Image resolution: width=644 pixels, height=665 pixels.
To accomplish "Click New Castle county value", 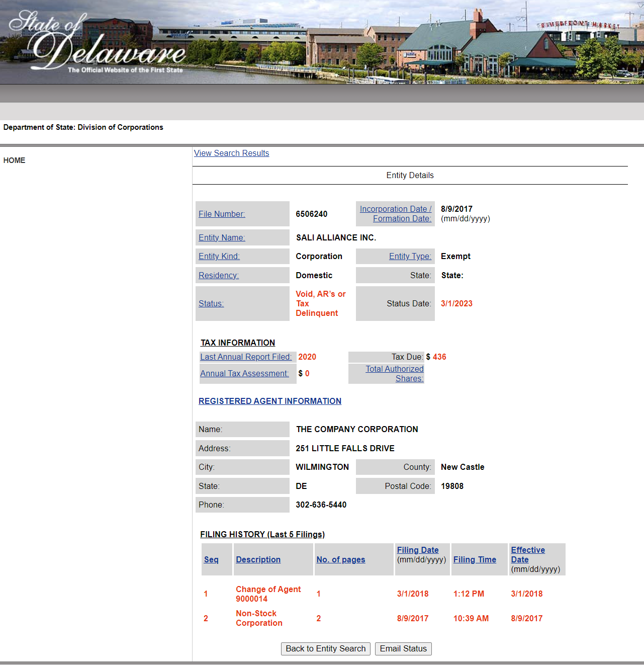I will click(x=463, y=467).
